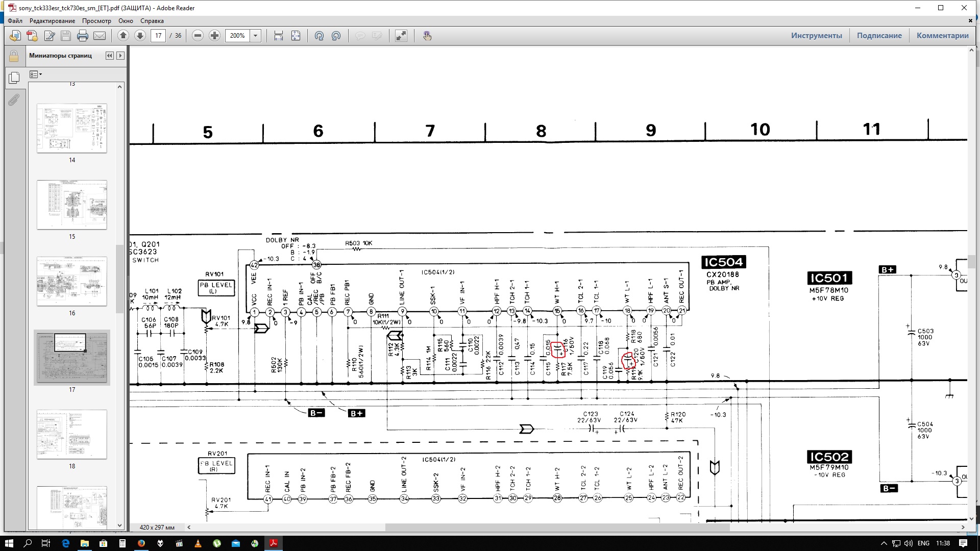
Task: Go to previous page with up arrow
Action: coord(123,36)
